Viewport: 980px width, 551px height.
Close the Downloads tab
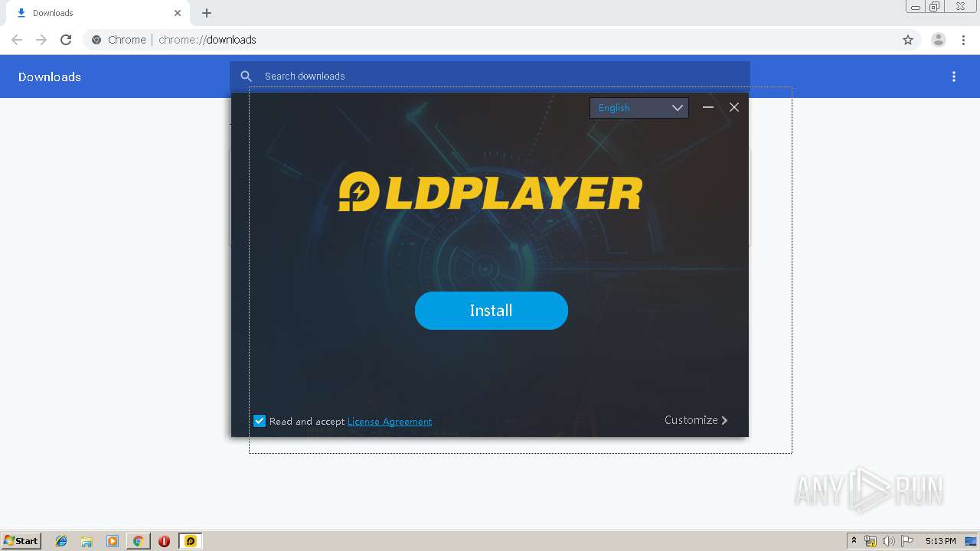click(x=178, y=13)
